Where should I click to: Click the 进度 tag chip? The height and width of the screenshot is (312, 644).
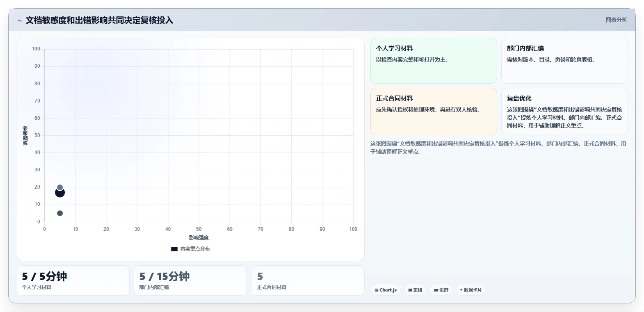(441, 290)
